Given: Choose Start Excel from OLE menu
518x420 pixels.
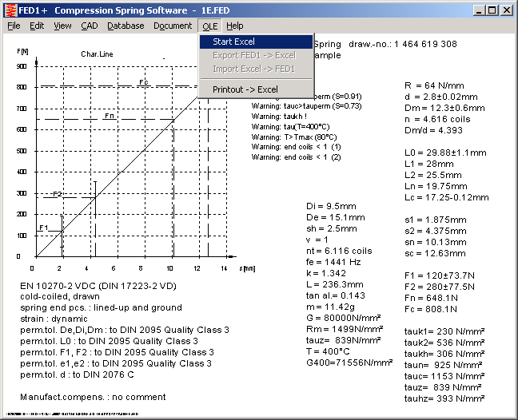Looking at the screenshot, I should coord(257,42).
